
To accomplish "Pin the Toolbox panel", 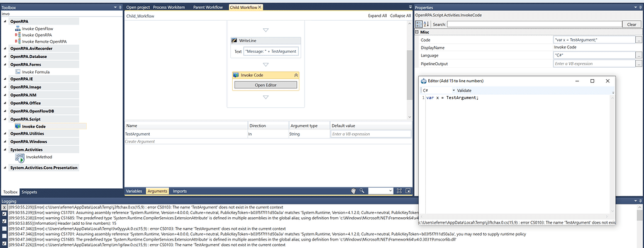I will [x=120, y=8].
